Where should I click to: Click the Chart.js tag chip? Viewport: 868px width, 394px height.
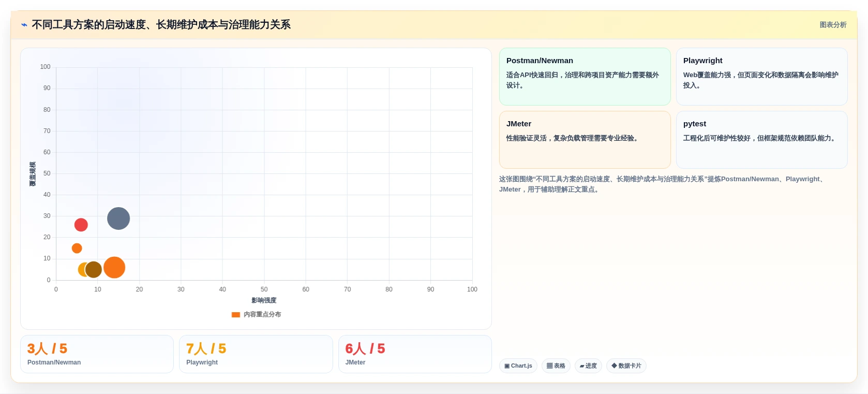click(518, 366)
